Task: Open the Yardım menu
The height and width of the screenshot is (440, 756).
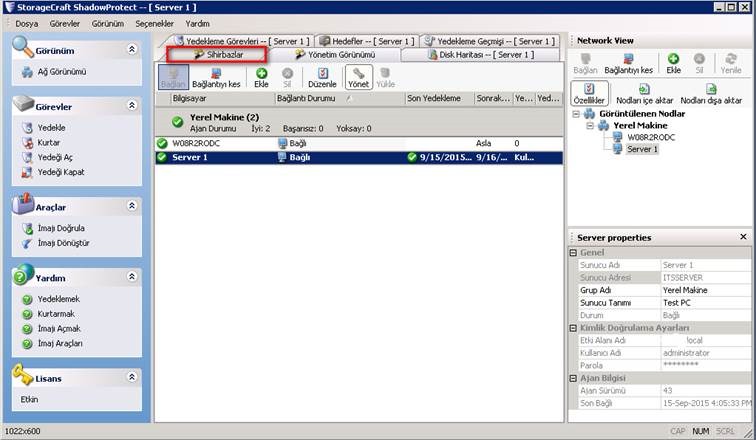Action: tap(197, 24)
